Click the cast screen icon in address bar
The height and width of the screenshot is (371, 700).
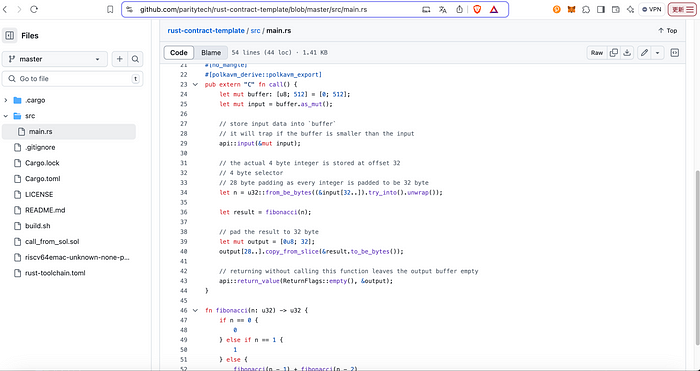tap(426, 9)
